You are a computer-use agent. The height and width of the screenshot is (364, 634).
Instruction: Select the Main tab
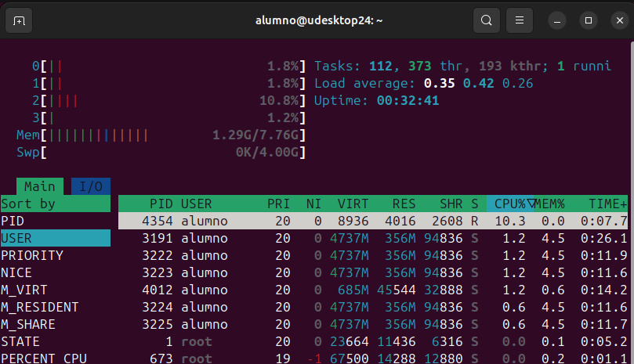click(39, 186)
